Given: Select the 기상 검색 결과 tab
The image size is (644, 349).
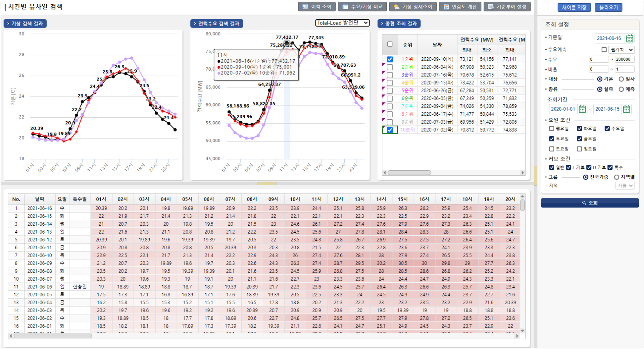Looking at the screenshot, I should (25, 24).
